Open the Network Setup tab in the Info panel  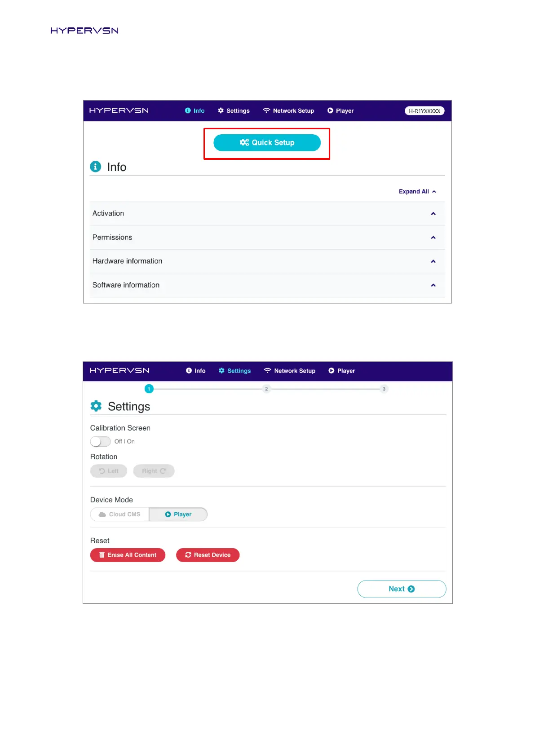(288, 111)
